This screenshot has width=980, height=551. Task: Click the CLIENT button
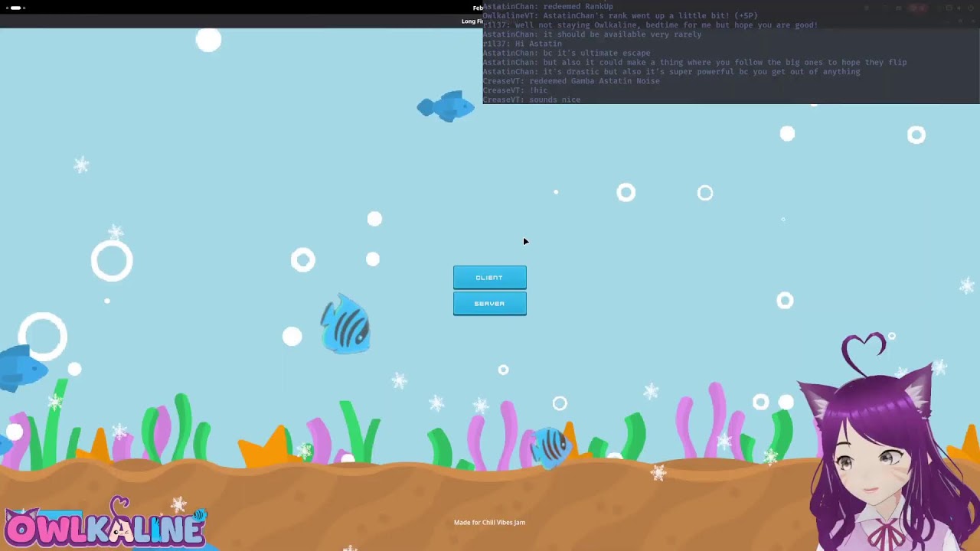490,277
